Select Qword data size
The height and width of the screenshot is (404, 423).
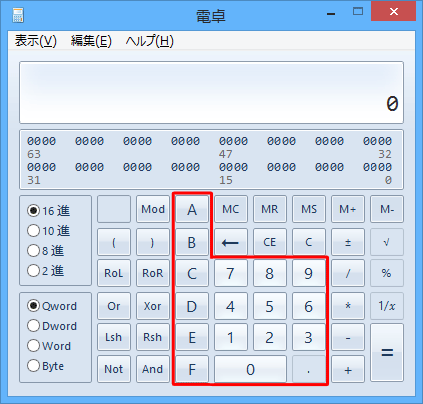[52, 306]
